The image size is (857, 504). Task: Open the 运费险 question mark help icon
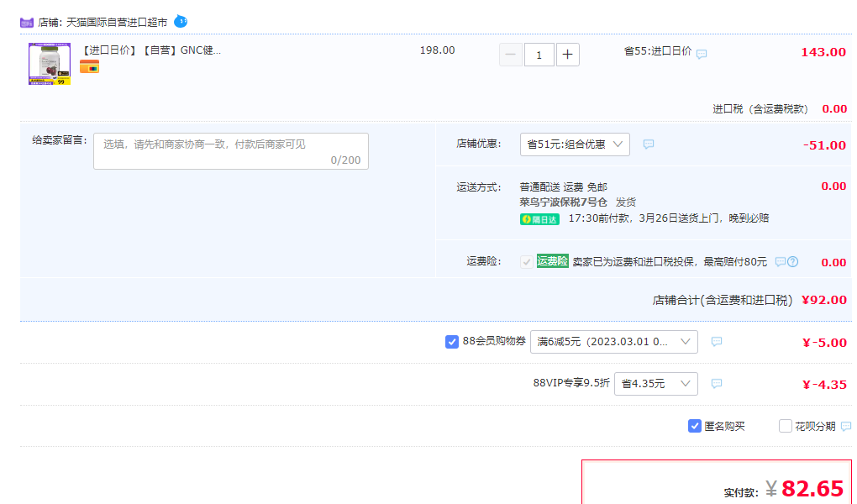pyautogui.click(x=792, y=262)
